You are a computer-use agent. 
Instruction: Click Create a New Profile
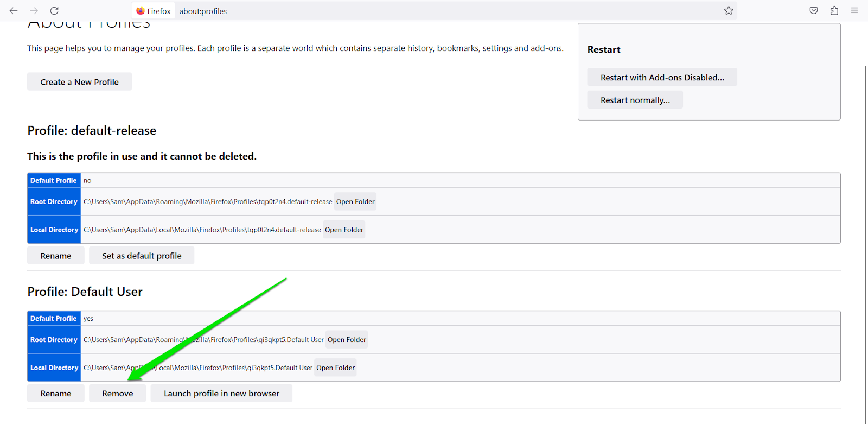click(x=79, y=82)
